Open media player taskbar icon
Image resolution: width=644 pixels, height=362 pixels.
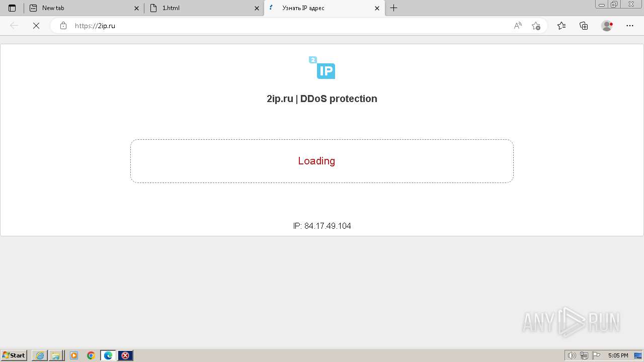click(74, 355)
